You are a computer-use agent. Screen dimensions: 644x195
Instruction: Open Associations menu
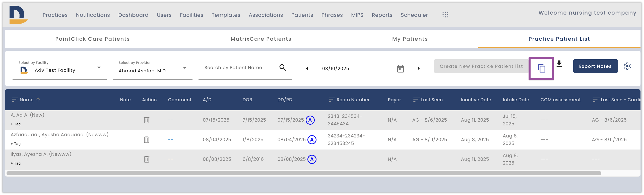(x=266, y=15)
